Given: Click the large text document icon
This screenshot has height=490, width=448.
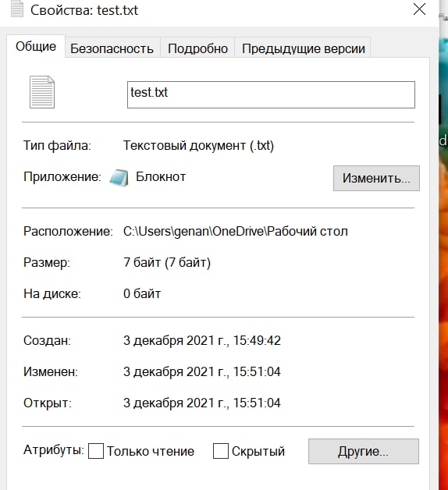Looking at the screenshot, I should pyautogui.click(x=42, y=92).
